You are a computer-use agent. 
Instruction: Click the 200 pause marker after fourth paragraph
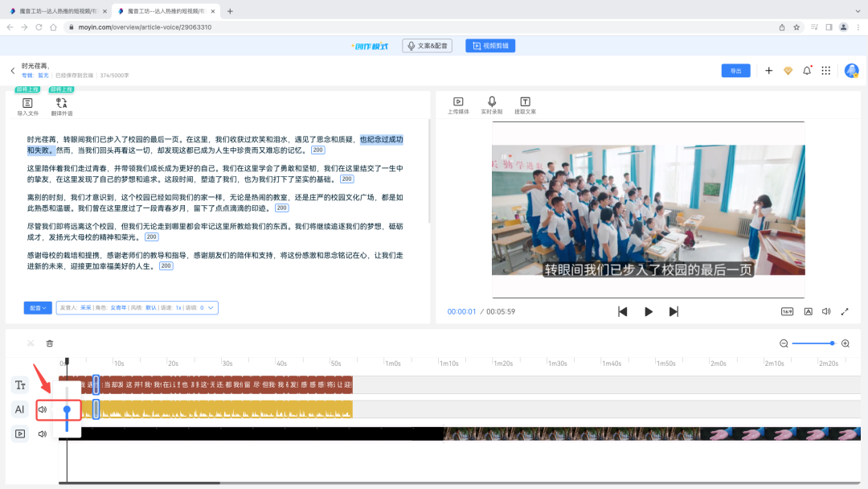151,237
